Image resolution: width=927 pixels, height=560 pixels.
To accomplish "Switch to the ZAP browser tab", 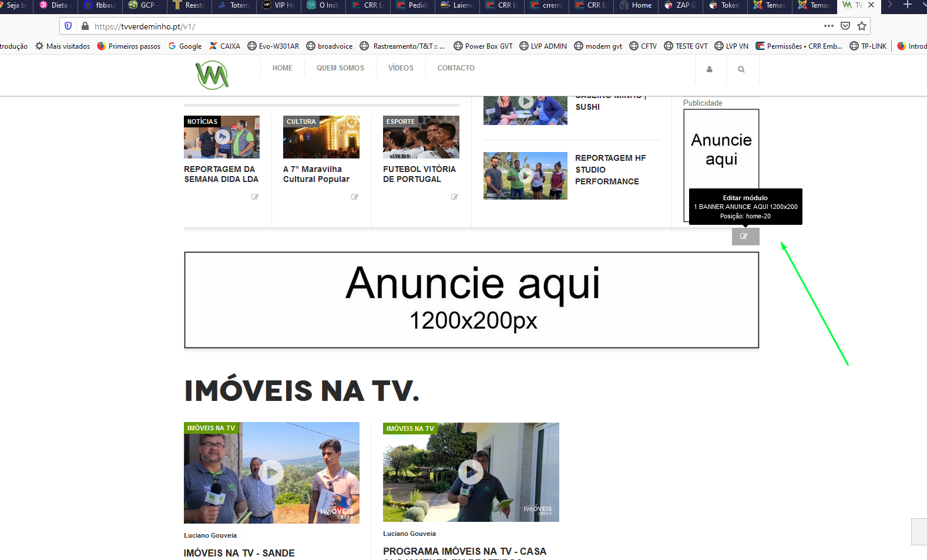I will 681,5.
